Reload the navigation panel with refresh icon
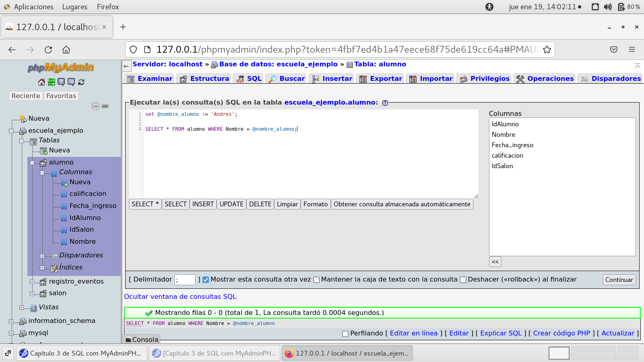 pos(81,82)
